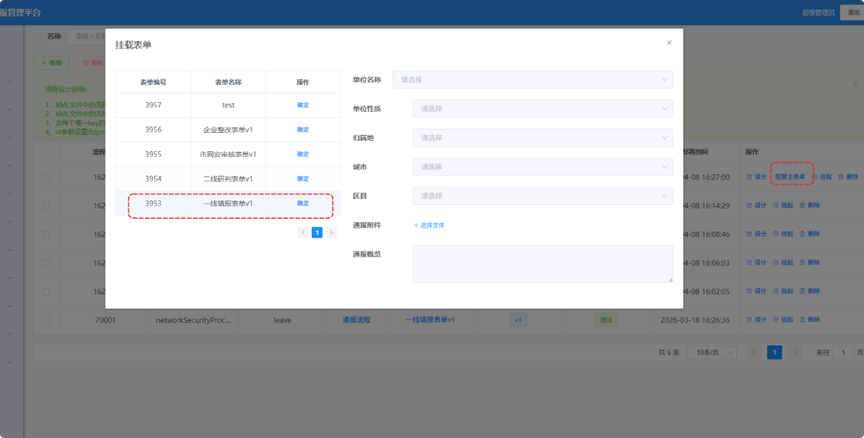Dismiss the green 流程设计说明 notice with its X
This screenshot has height=438, width=864.
pos(855,83)
